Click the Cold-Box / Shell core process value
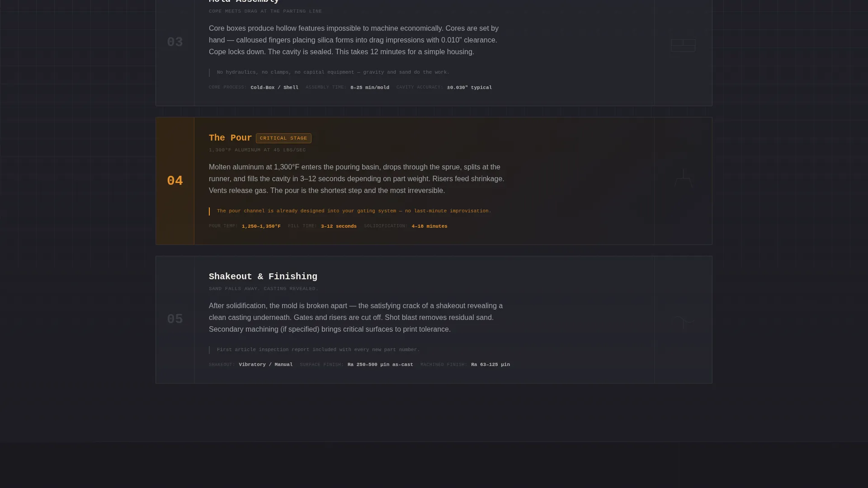 (274, 88)
